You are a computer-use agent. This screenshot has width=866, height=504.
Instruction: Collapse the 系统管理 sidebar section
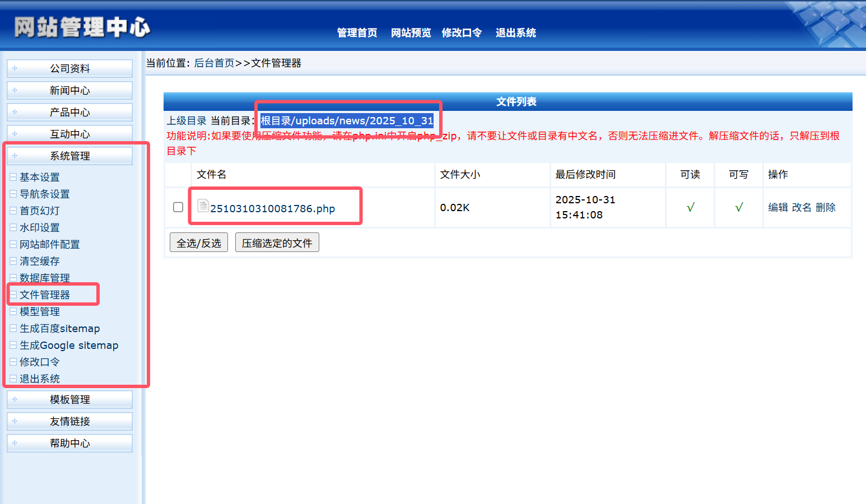point(69,156)
